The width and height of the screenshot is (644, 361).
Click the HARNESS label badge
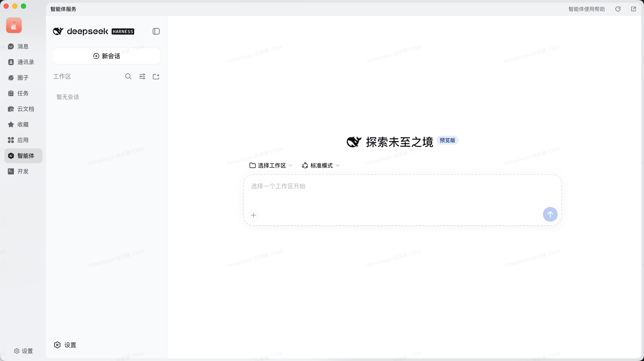click(x=123, y=32)
